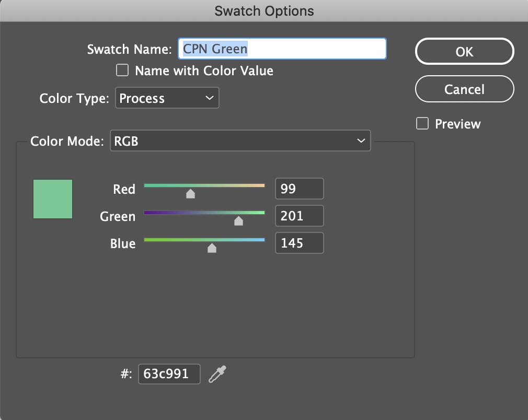Select the Blue value field showing 145
Image resolution: width=528 pixels, height=420 pixels.
pos(300,243)
